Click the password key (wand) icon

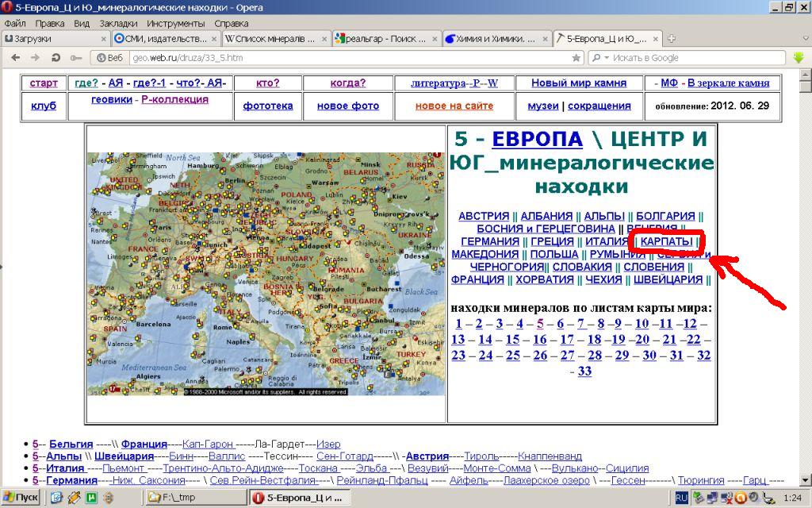[75, 57]
